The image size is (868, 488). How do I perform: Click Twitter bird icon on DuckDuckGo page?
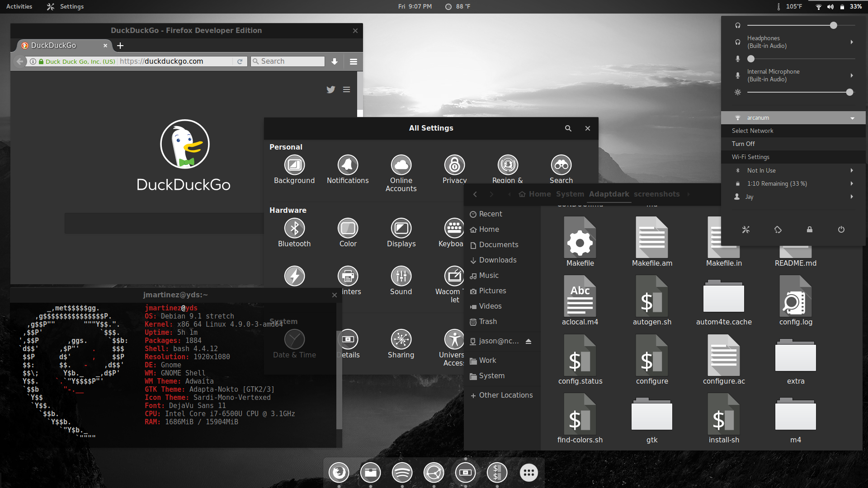tap(331, 89)
